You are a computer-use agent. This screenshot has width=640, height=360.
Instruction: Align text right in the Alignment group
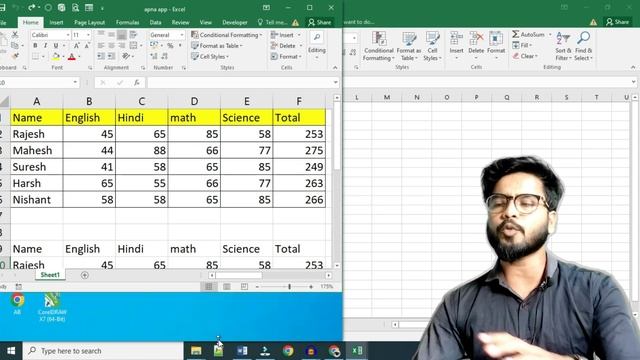[122, 46]
